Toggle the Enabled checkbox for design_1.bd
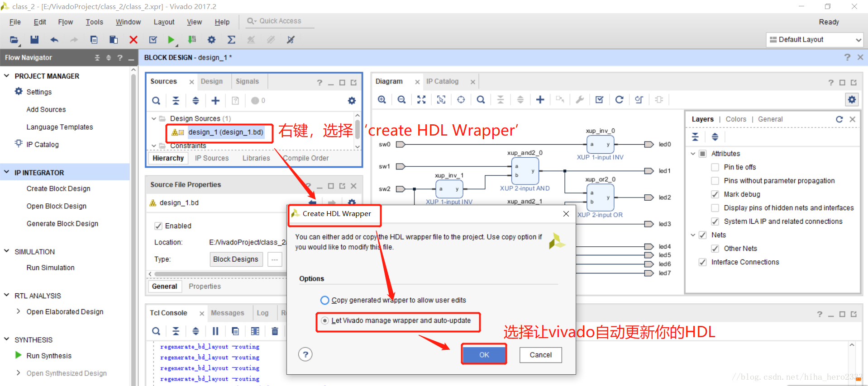Viewport: 868px width, 386px height. (158, 226)
